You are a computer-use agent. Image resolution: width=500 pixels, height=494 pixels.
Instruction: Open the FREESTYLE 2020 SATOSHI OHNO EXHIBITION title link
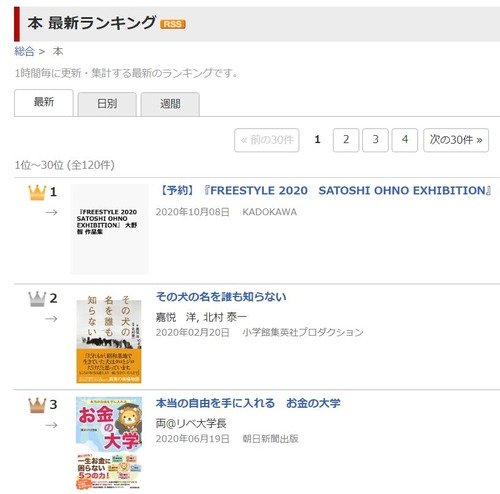(x=324, y=191)
